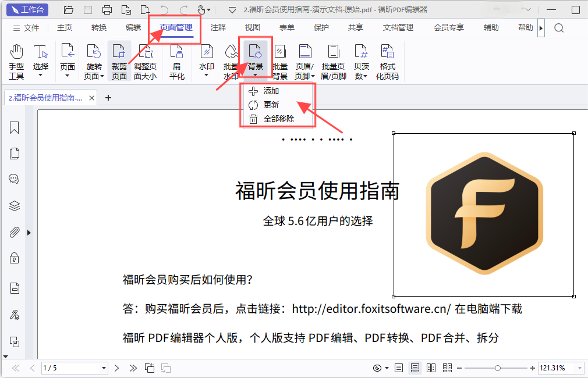Enable facing pages view at bottom bar
Image resolution: width=588 pixels, height=378 pixels.
431,368
